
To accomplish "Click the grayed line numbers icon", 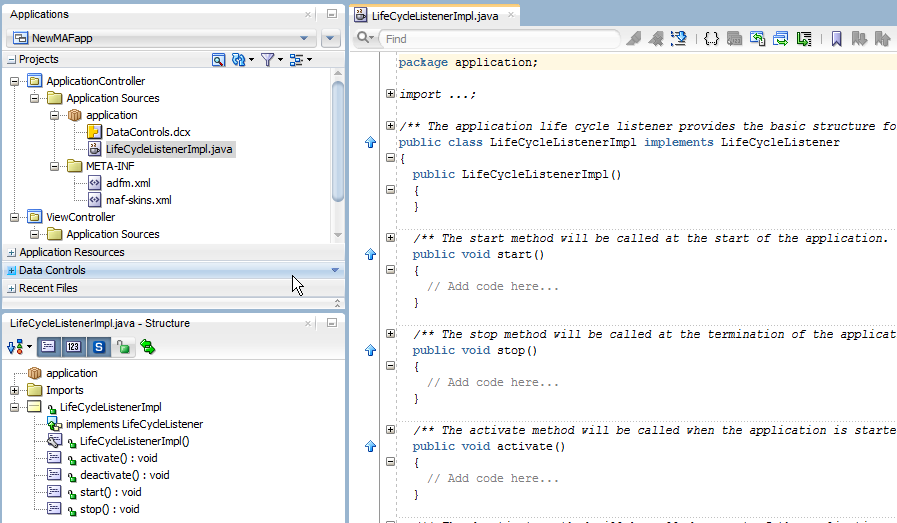I will (x=734, y=39).
